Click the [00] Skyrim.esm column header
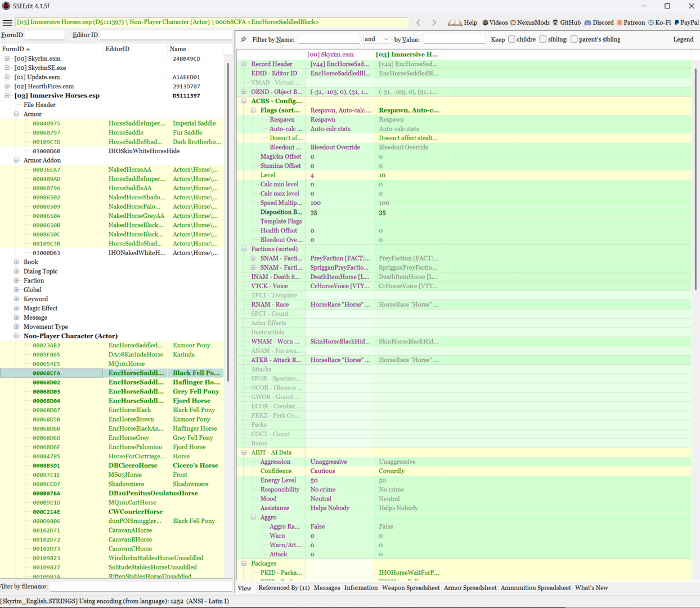The image size is (700, 608). tap(340, 55)
